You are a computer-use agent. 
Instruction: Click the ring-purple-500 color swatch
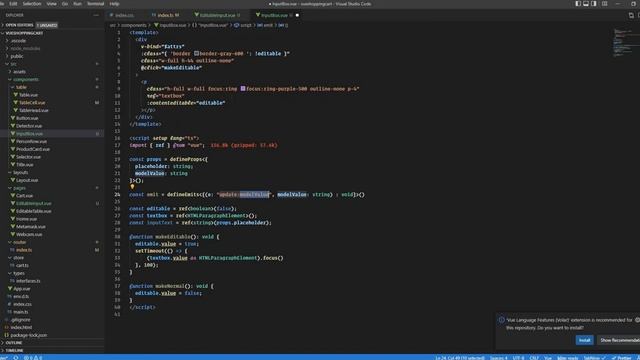click(x=243, y=89)
